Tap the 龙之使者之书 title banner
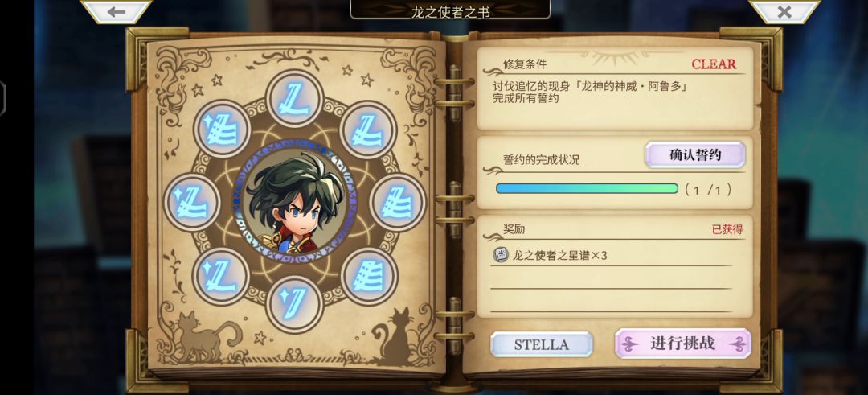The width and height of the screenshot is (868, 395). click(450, 10)
